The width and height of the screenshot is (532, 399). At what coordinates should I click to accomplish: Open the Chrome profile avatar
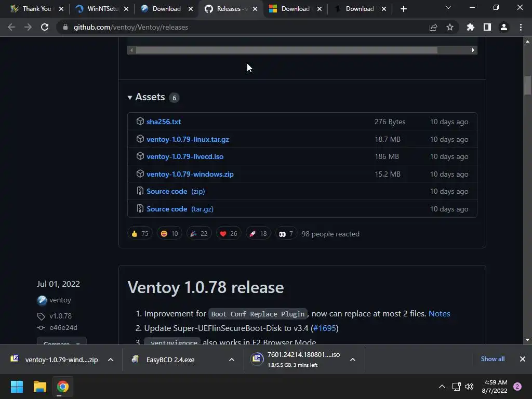coord(504,27)
